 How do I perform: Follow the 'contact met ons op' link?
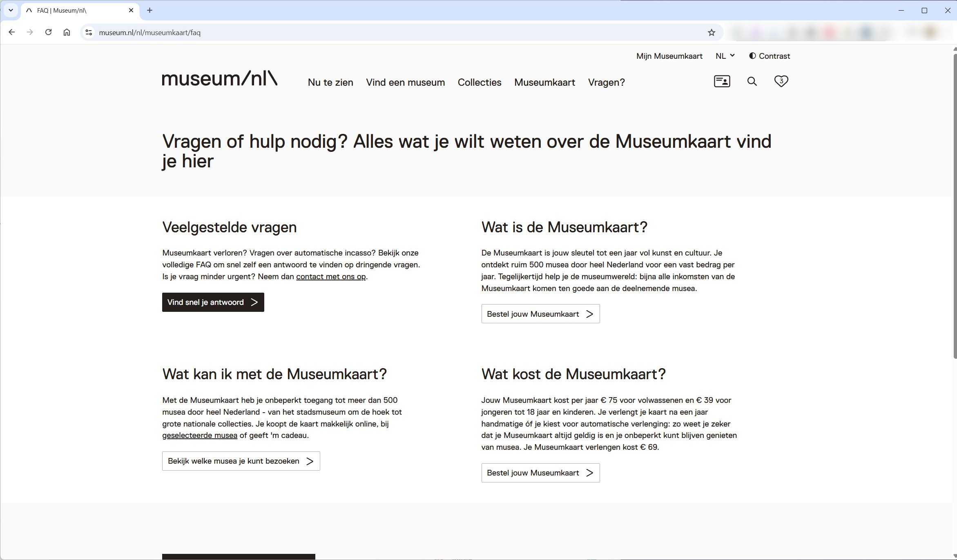pyautogui.click(x=331, y=276)
